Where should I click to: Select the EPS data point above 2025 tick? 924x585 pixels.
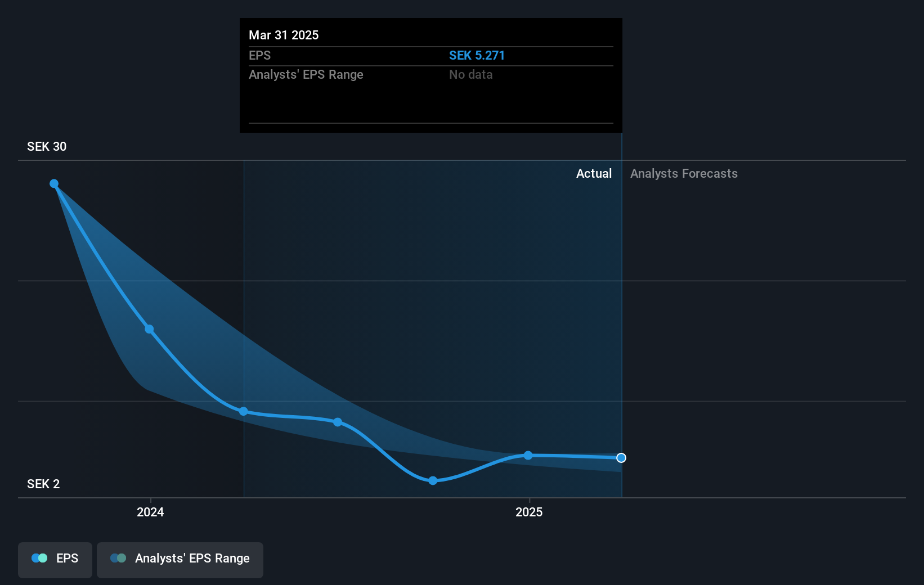(x=528, y=456)
